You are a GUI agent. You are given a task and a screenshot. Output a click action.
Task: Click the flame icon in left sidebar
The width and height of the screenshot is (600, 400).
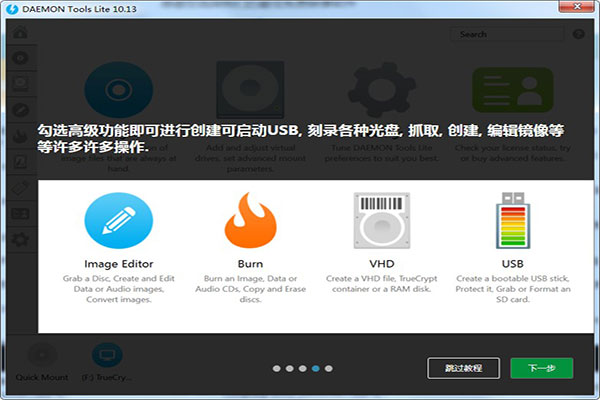[x=19, y=135]
